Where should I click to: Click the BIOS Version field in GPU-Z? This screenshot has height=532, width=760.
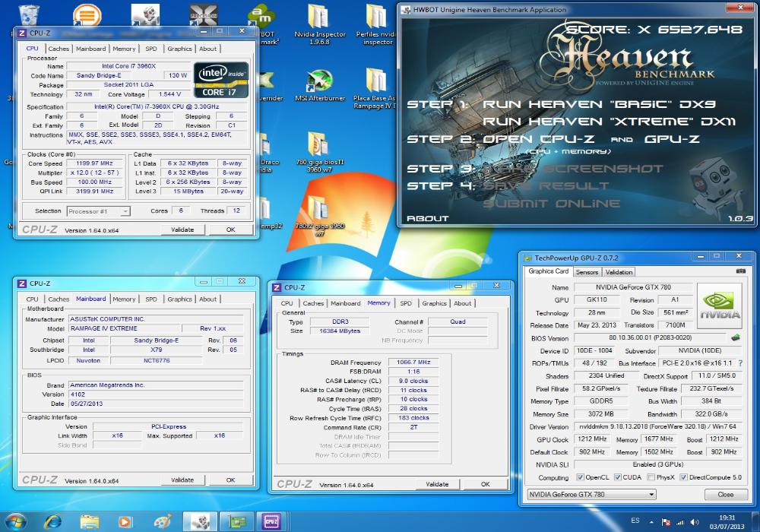coord(651,337)
